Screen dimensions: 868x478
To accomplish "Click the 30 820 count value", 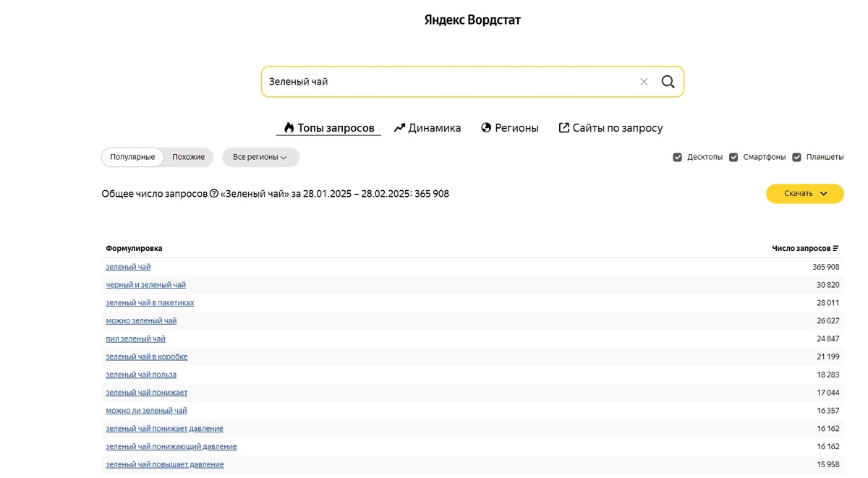I will tap(827, 285).
